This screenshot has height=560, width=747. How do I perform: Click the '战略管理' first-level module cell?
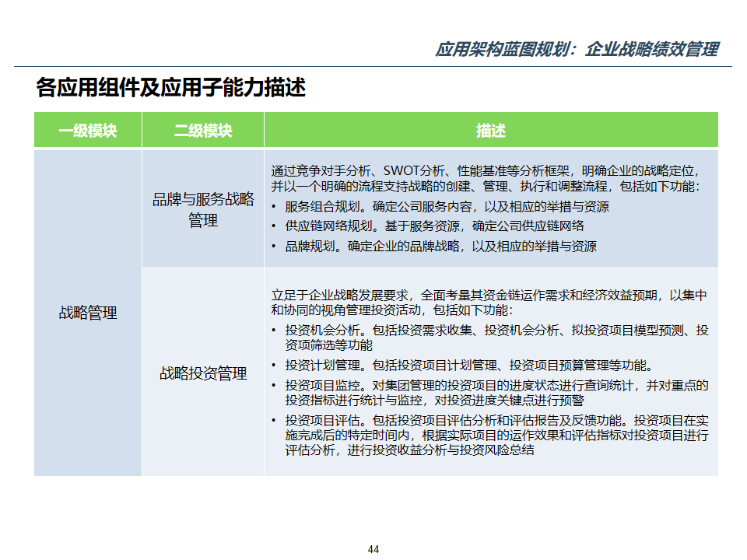[88, 313]
